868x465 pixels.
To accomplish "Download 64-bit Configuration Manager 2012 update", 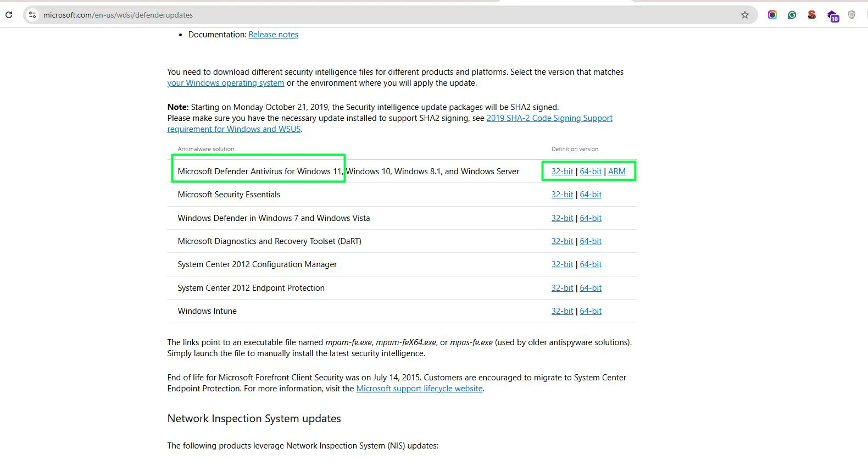I will 591,264.
